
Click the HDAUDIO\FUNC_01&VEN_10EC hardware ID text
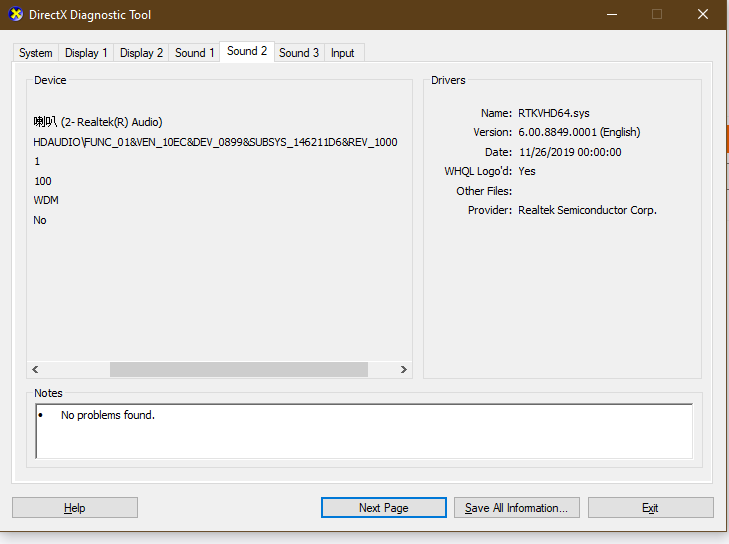tap(215, 142)
